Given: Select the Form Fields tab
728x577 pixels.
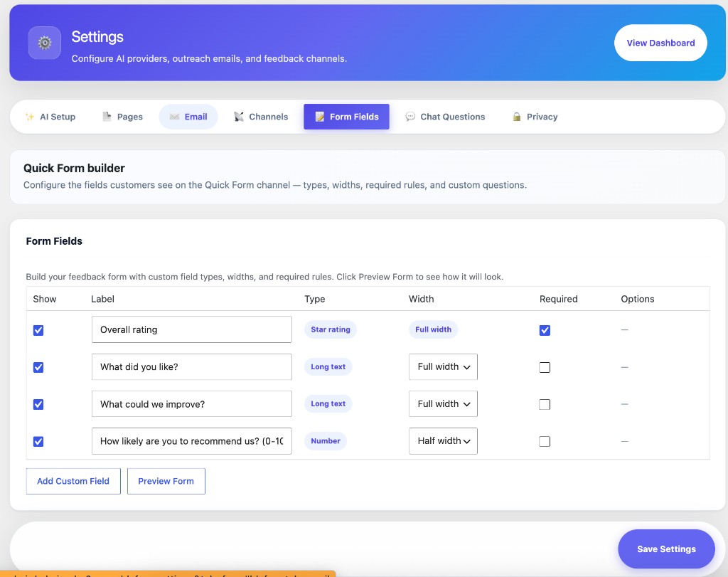Looking at the screenshot, I should [x=346, y=117].
